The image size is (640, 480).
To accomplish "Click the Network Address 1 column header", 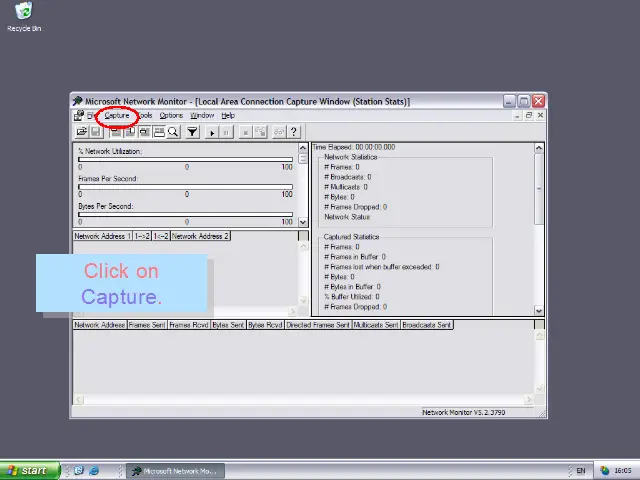I will point(102,236).
